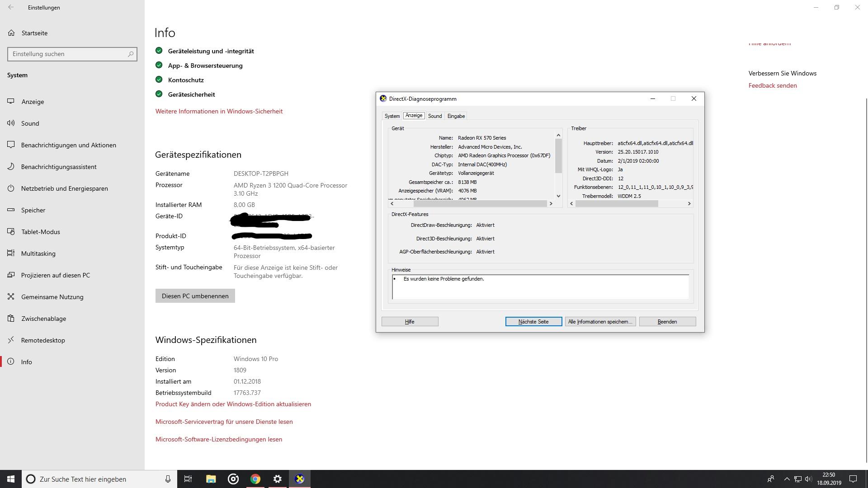Viewport: 868px width, 488px height.
Task: Click scroll-left arrow in Treiber panel
Action: [x=571, y=204]
